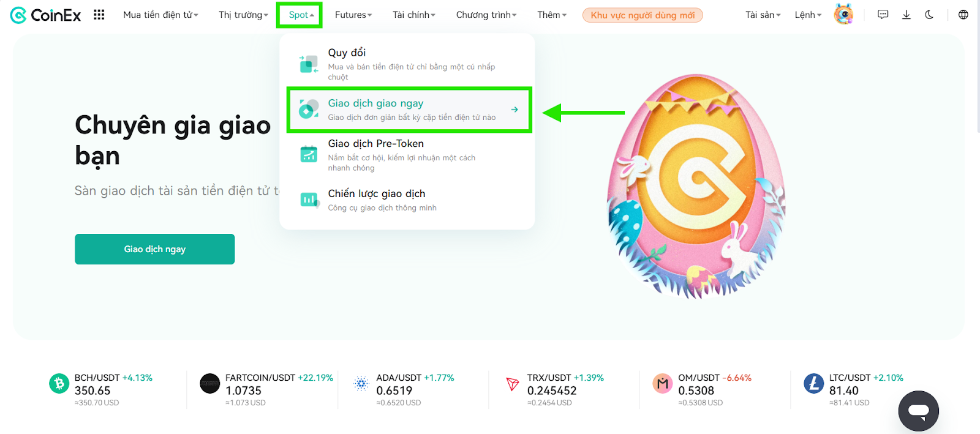Click the download app icon
This screenshot has height=434, width=980.
(907, 15)
